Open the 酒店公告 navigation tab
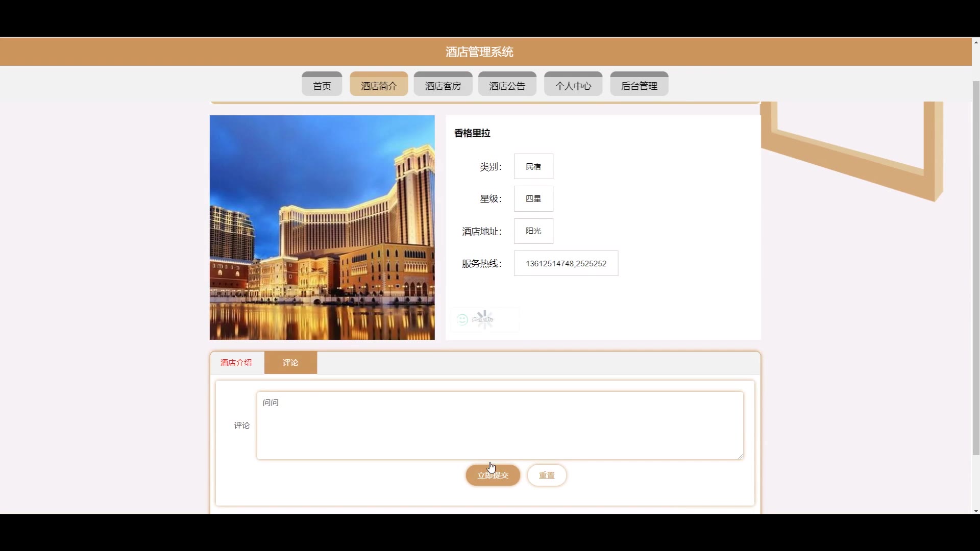Viewport: 980px width, 551px height. [507, 84]
